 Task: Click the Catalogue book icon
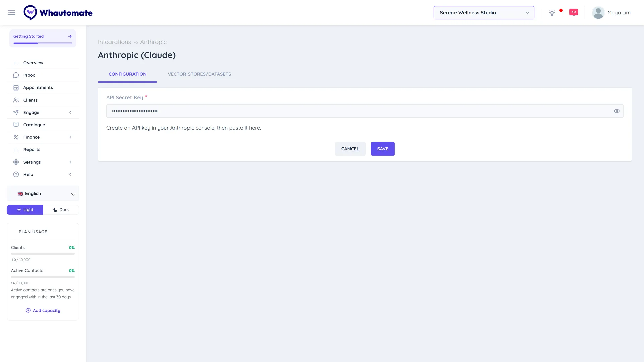16,125
